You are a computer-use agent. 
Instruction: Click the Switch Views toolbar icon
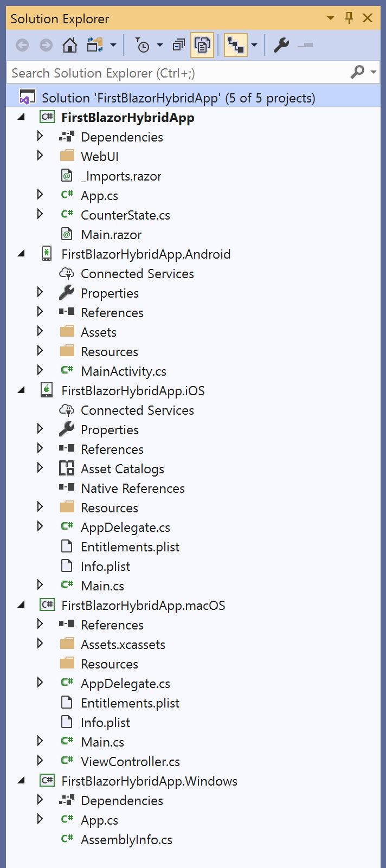pos(95,45)
